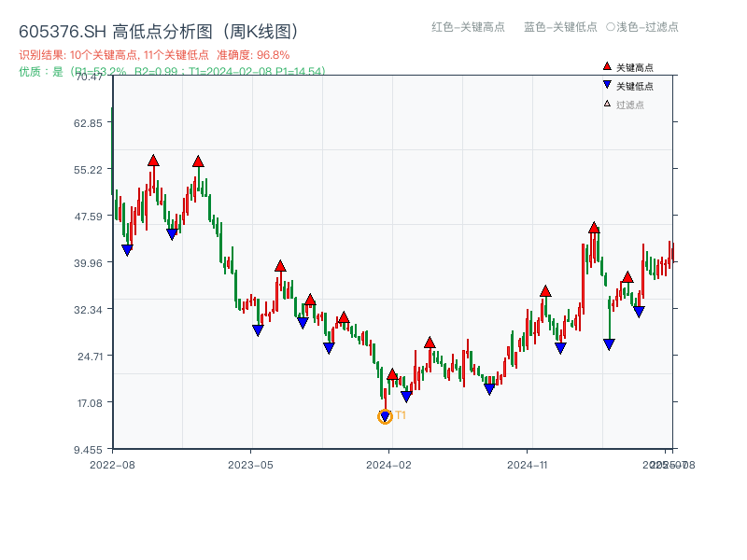Click blue triangle icon in 关键低点 legend
Screen dimensions: 747x560
(607, 85)
